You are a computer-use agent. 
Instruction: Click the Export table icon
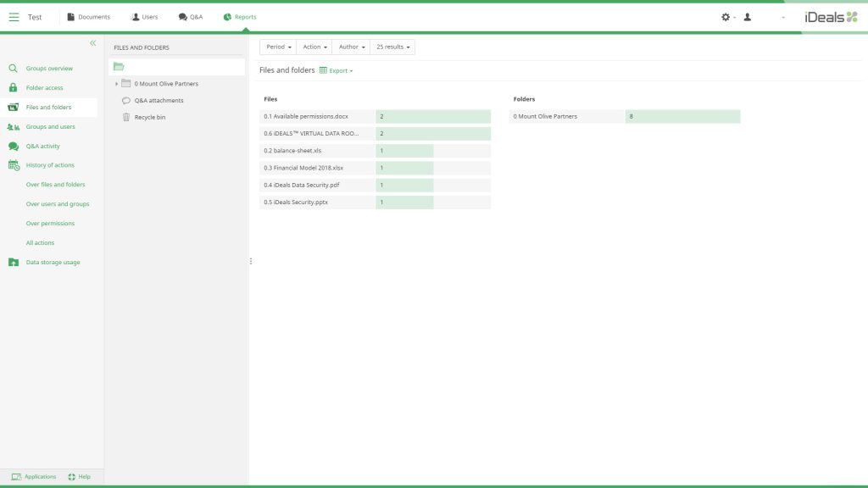[323, 70]
